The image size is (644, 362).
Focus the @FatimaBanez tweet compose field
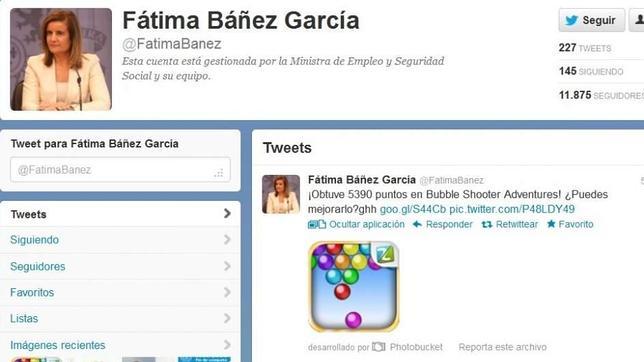pos(120,170)
